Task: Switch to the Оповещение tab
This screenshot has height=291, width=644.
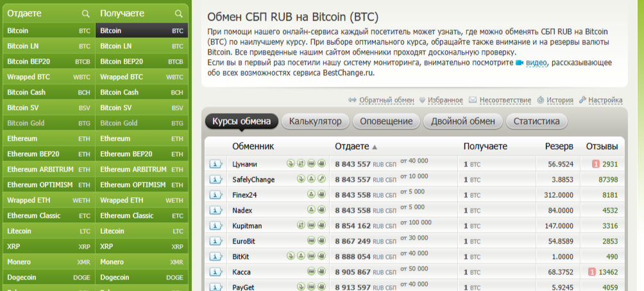Action: pyautogui.click(x=386, y=121)
